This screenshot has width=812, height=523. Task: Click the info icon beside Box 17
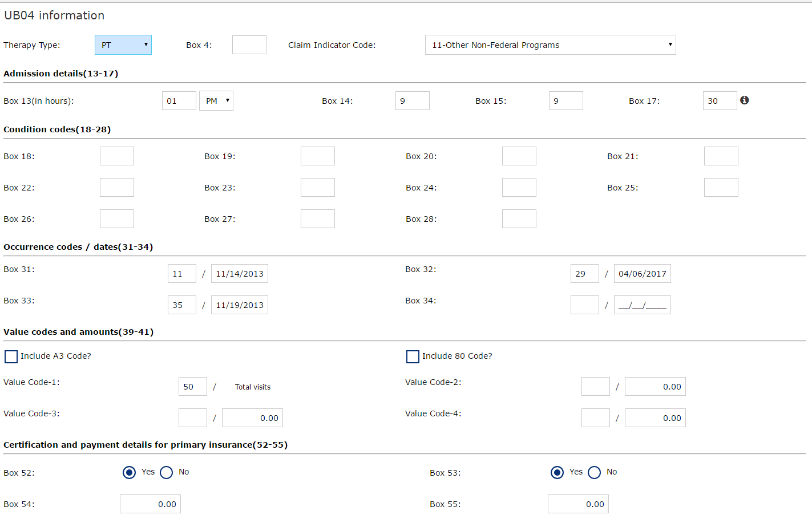(744, 100)
